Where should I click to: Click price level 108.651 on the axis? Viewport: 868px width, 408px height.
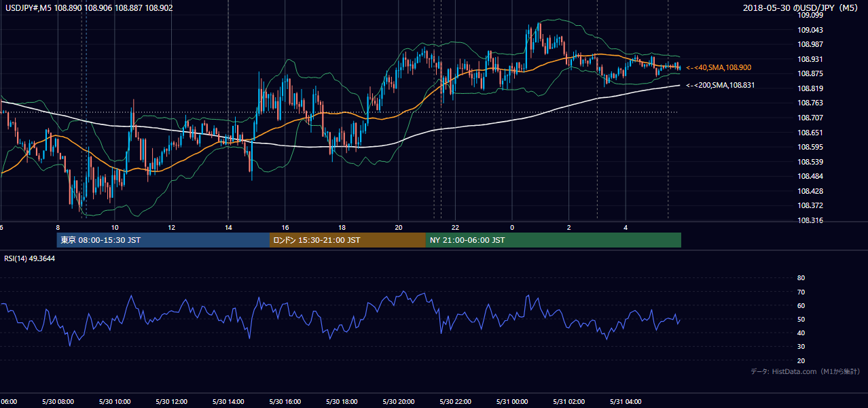click(810, 133)
